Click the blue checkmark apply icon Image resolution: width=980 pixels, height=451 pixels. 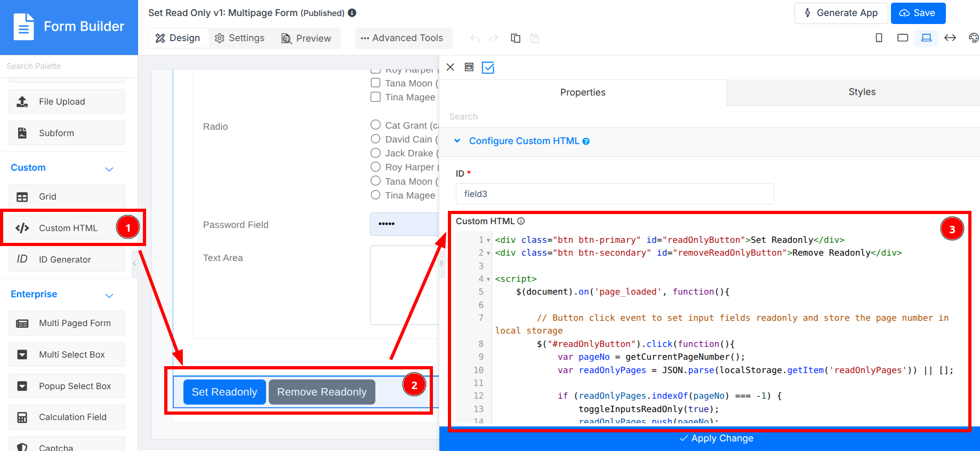[488, 67]
